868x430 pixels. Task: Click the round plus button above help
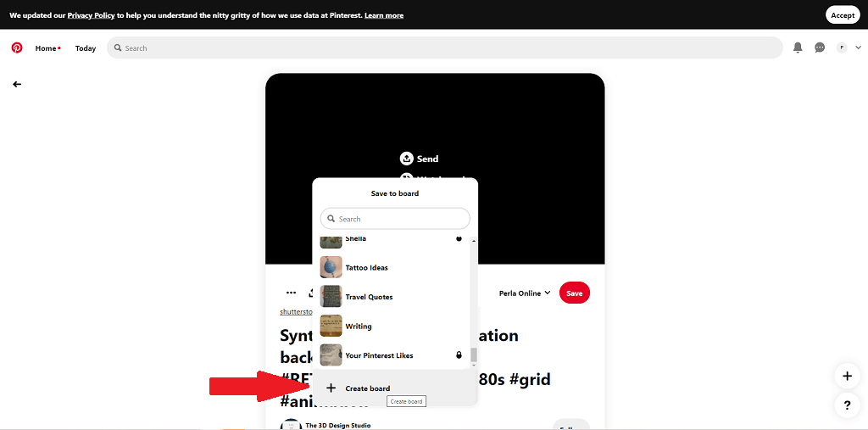point(846,375)
